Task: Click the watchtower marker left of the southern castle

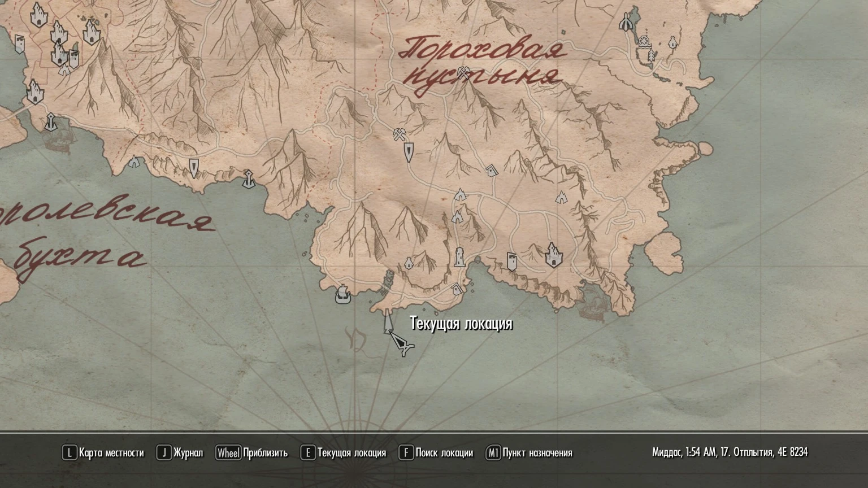Action: coord(511,262)
